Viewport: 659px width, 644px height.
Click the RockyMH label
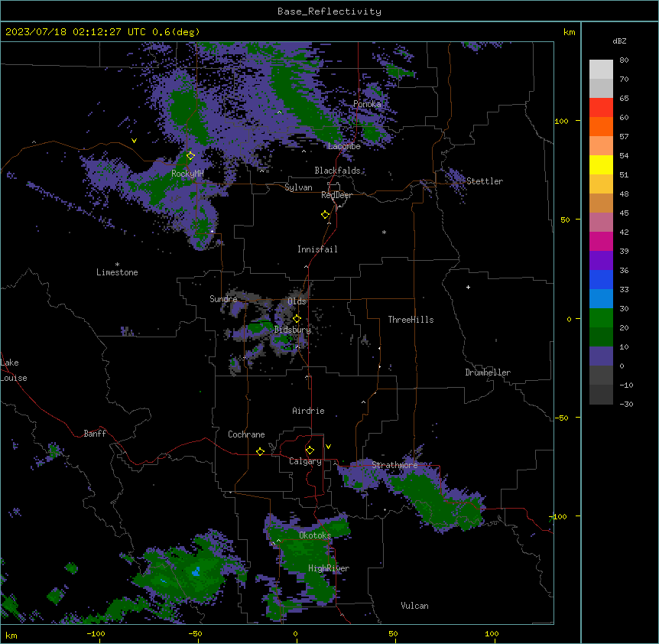tap(187, 174)
